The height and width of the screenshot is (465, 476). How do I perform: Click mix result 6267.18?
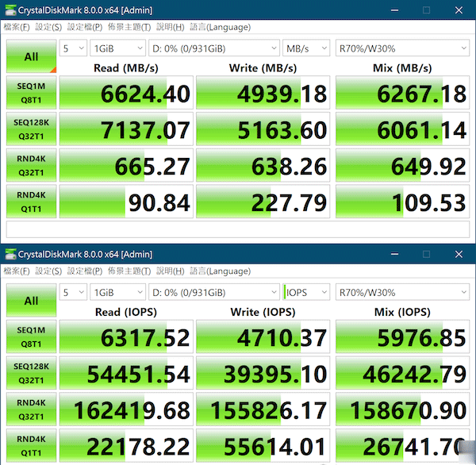click(402, 93)
